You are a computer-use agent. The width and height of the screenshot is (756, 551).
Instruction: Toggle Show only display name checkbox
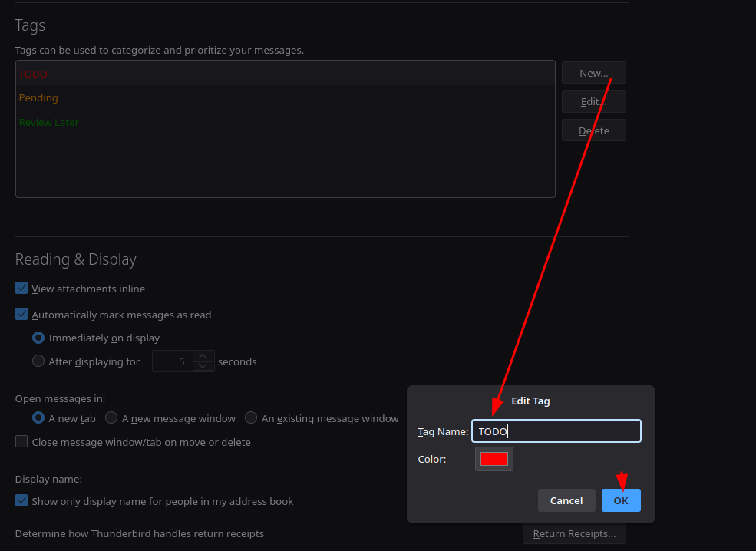pos(21,501)
